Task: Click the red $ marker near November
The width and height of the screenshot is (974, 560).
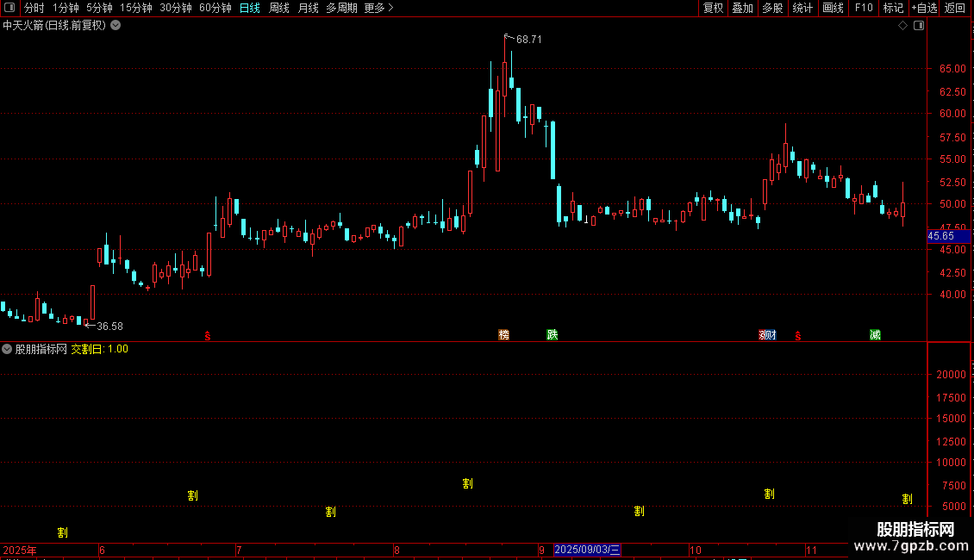Action: 797,336
